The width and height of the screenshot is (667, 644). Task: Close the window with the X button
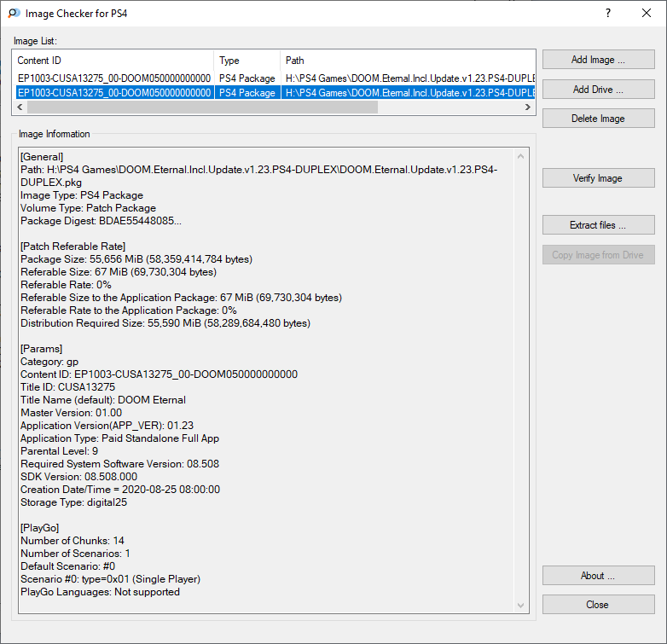(x=647, y=13)
